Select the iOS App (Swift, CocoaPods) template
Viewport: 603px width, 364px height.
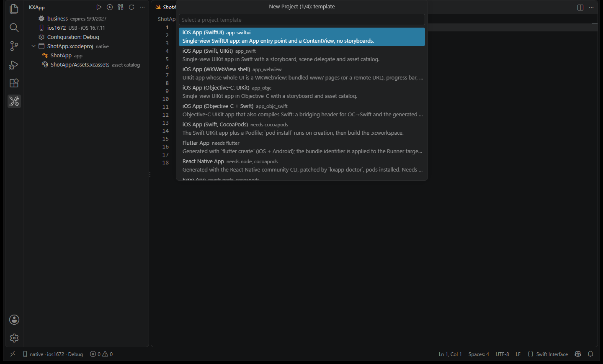[x=301, y=129]
